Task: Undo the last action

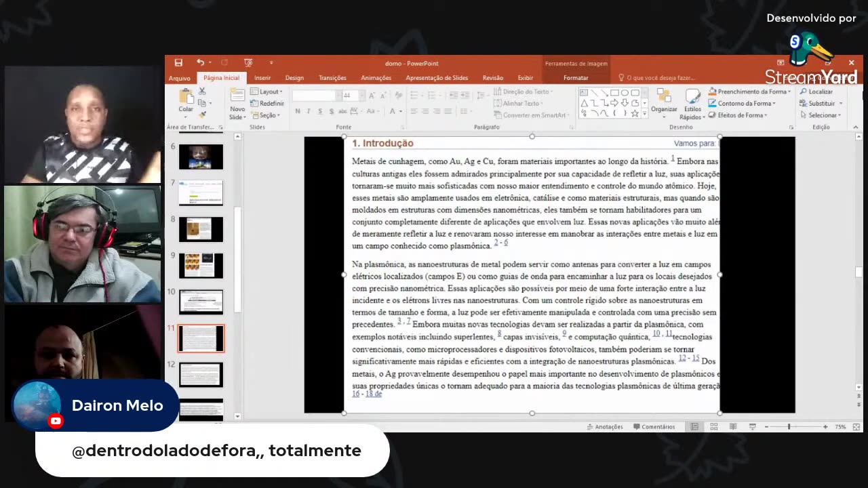Action: pos(200,63)
